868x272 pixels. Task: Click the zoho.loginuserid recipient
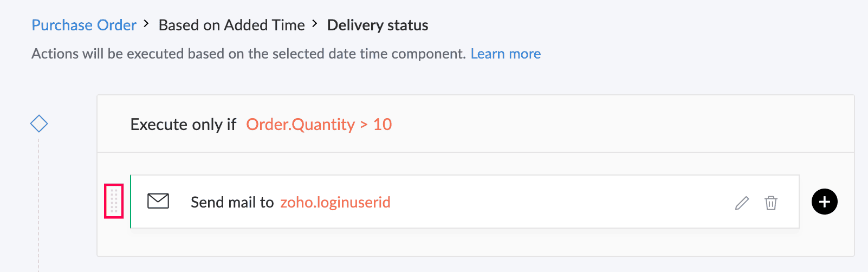[335, 202]
